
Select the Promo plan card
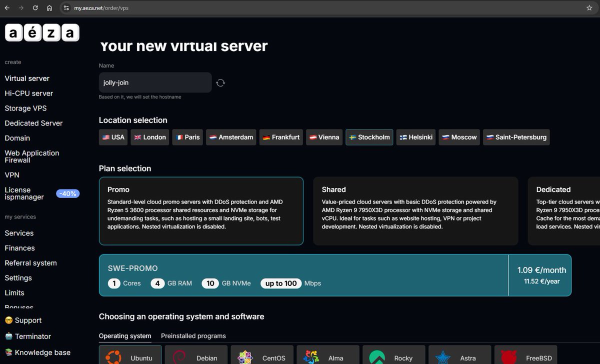[201, 211]
